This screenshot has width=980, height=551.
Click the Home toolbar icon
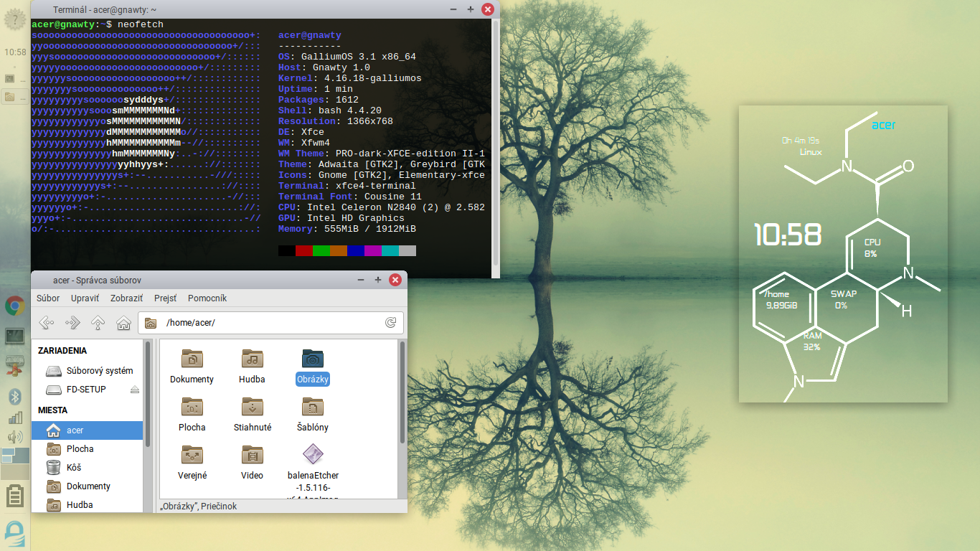point(123,323)
